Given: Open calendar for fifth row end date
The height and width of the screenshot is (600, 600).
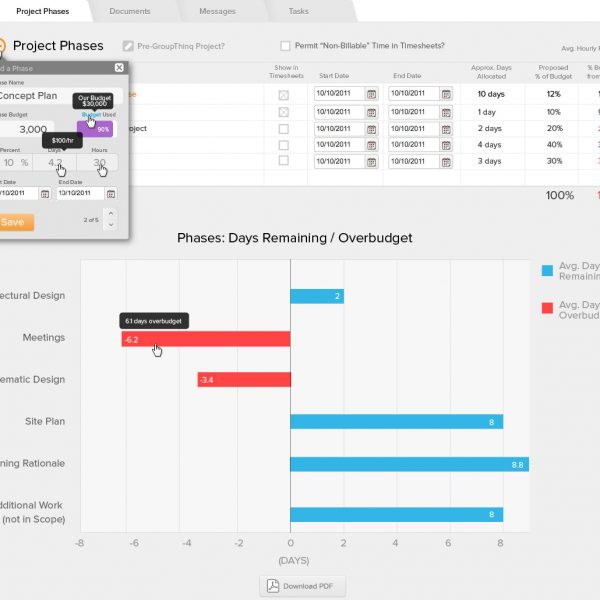Looking at the screenshot, I should [x=446, y=161].
